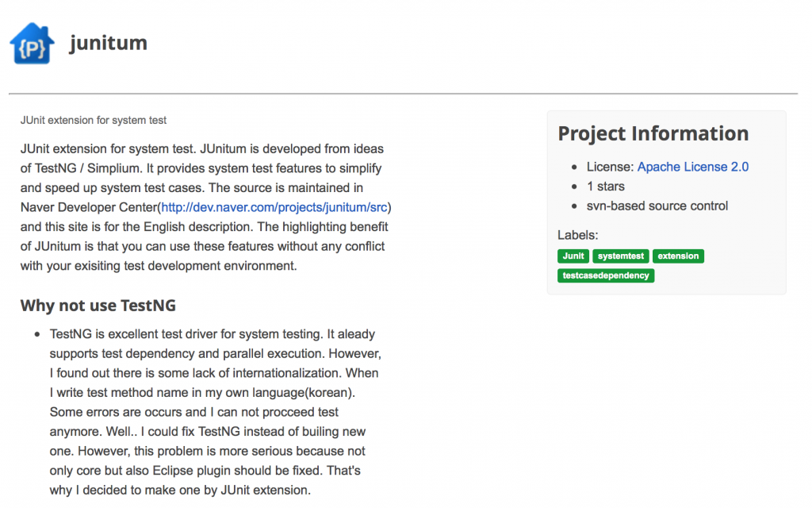
Task: Click the Labels: caption text
Action: click(x=577, y=235)
